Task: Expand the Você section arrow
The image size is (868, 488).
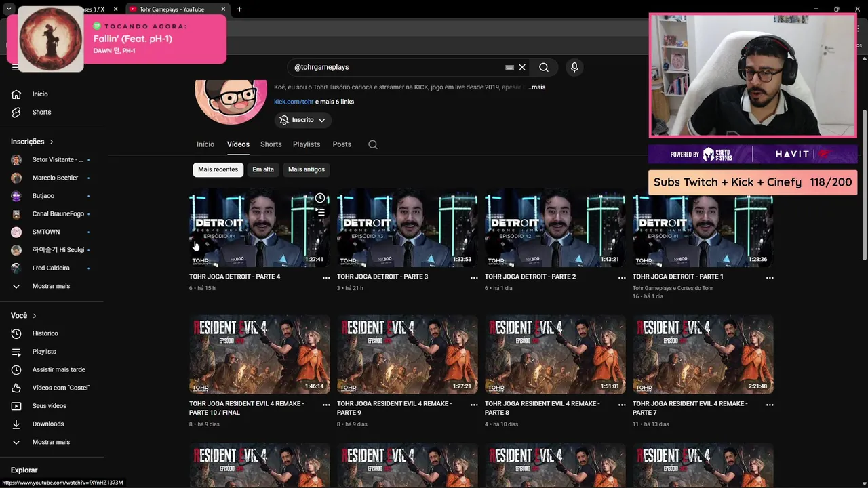Action: coord(35,316)
